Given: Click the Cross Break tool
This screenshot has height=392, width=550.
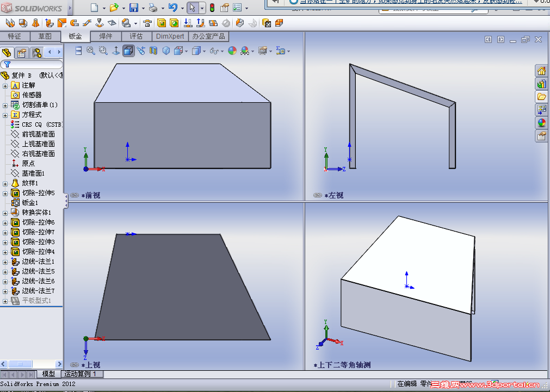Looking at the screenshot, I should tap(112, 23).
